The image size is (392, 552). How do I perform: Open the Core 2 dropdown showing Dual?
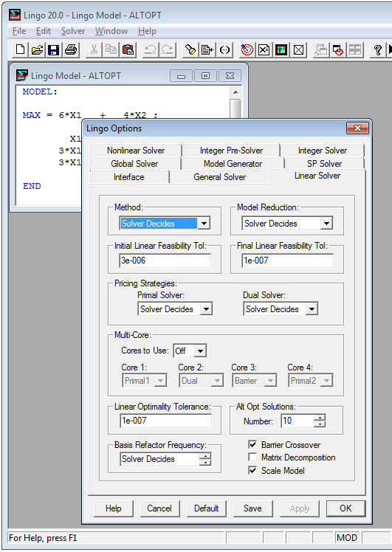pyautogui.click(x=217, y=380)
